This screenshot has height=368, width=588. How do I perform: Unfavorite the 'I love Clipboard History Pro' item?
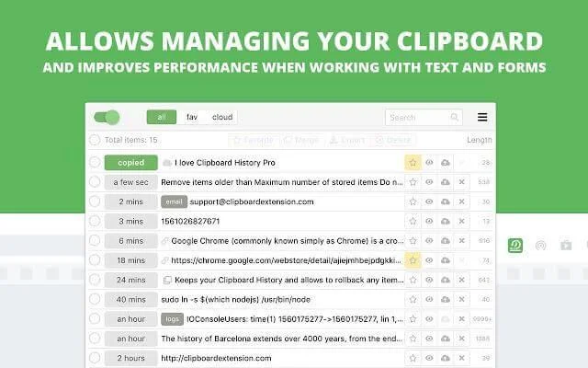tap(413, 163)
